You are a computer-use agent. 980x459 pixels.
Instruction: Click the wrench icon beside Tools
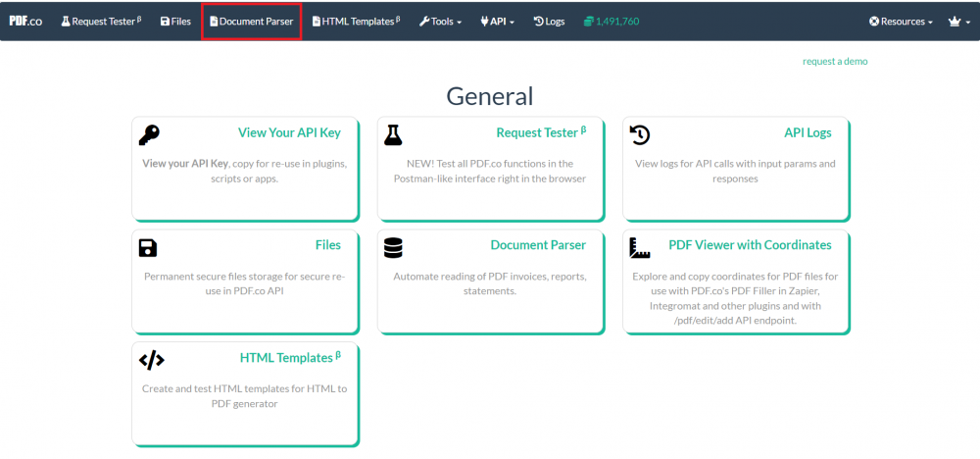[x=423, y=22]
